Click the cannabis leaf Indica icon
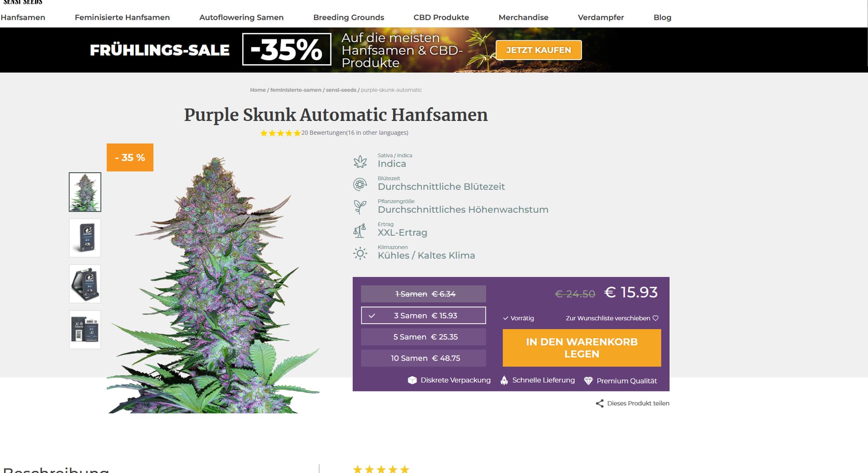Image resolution: width=868 pixels, height=473 pixels. click(x=360, y=161)
